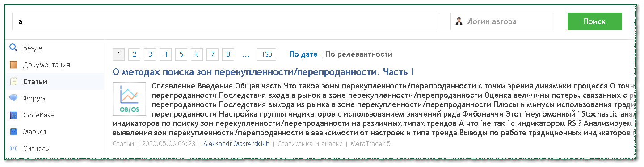644x167 pixels.
Task: Jump to last page 130
Action: [266, 54]
